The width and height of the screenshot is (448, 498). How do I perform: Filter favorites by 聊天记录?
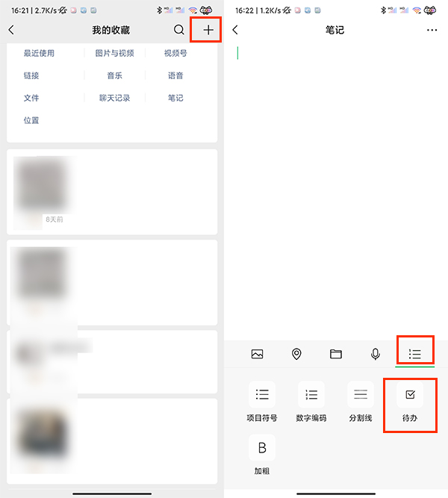(x=115, y=98)
